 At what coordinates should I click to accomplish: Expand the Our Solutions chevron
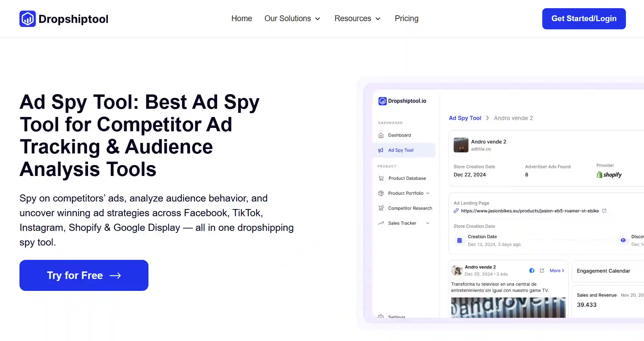click(318, 19)
